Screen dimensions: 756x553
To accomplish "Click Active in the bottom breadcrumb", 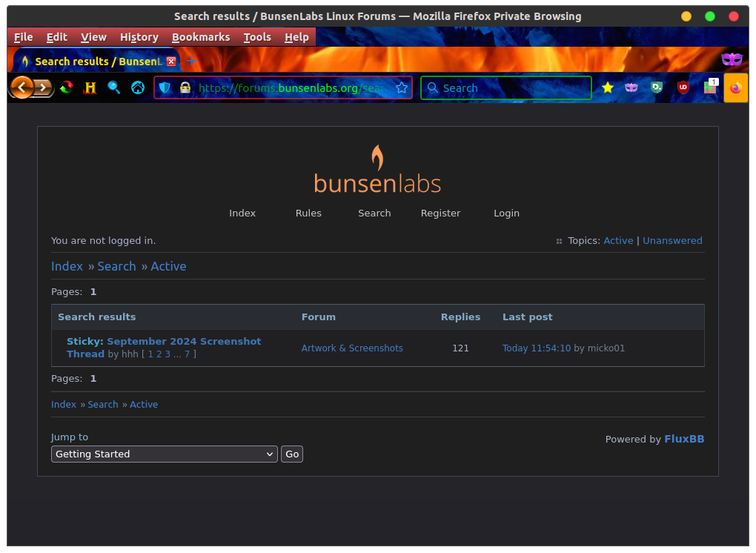I will coord(144,405).
